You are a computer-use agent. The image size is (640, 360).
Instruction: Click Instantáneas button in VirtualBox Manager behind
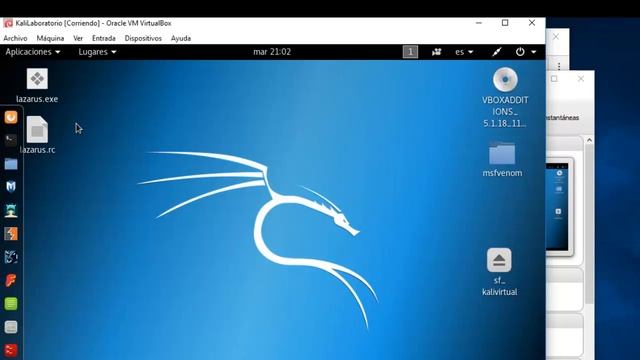pos(562,118)
